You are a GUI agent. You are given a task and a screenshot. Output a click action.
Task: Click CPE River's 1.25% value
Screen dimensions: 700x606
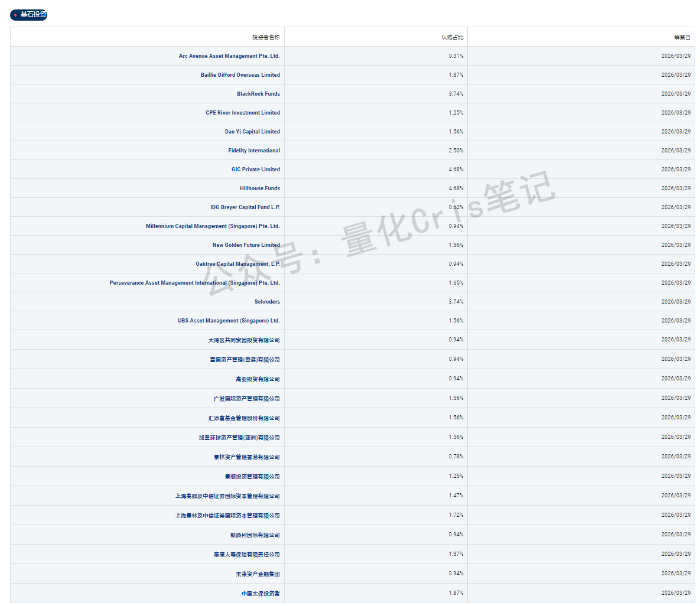click(456, 113)
